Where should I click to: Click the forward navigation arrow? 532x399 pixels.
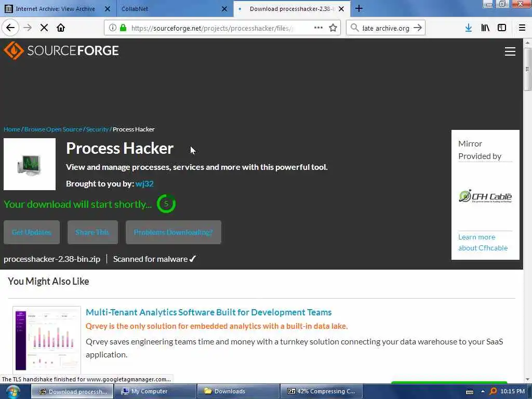tap(28, 28)
